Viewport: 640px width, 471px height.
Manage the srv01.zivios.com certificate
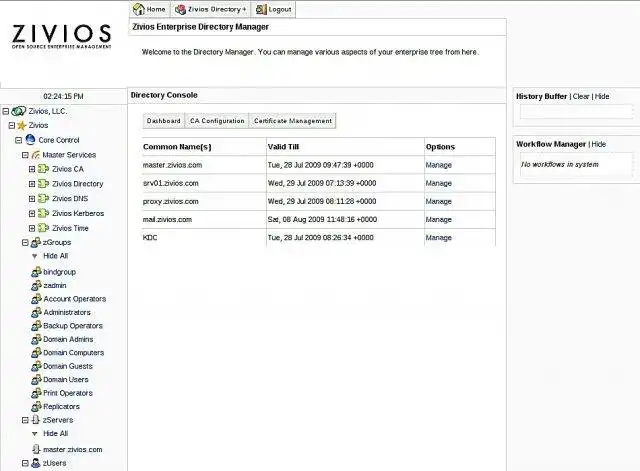pyautogui.click(x=438, y=183)
